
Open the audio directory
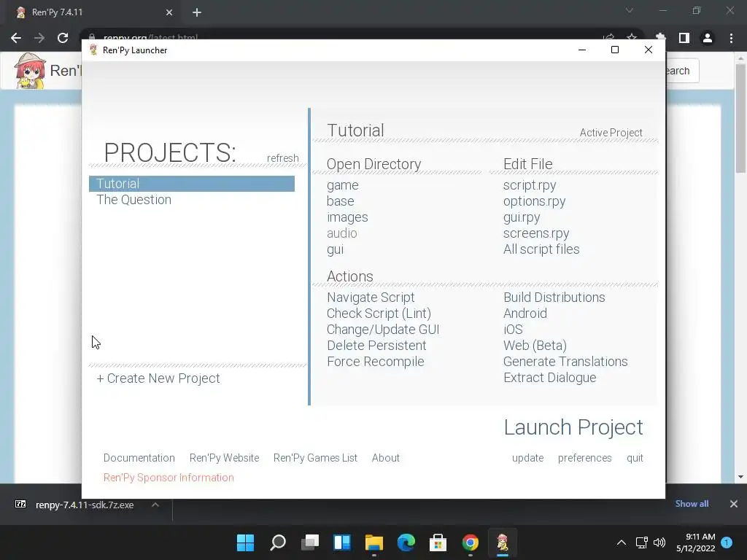tap(341, 233)
